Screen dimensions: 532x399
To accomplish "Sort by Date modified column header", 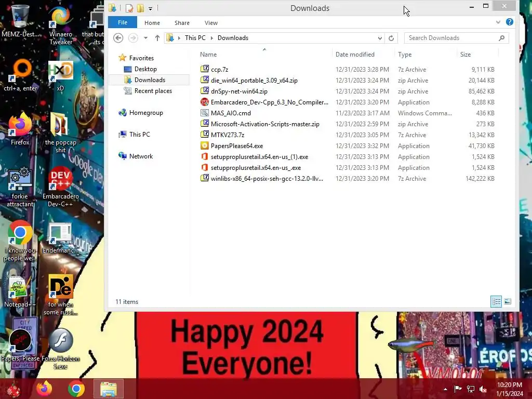I will point(355,54).
